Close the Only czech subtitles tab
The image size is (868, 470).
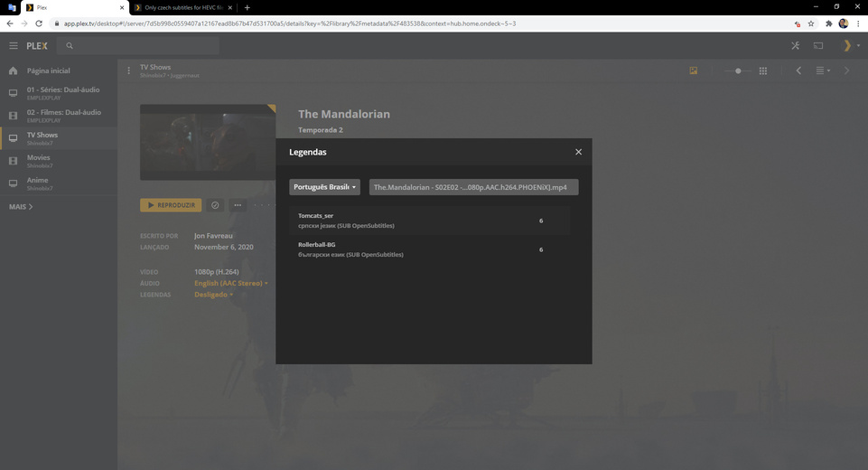[x=229, y=8]
